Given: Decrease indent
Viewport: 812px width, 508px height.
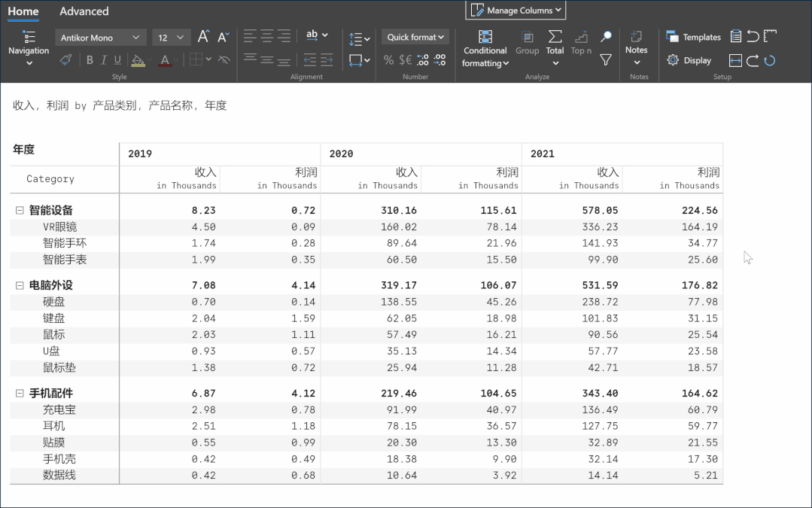Looking at the screenshot, I should [x=310, y=60].
